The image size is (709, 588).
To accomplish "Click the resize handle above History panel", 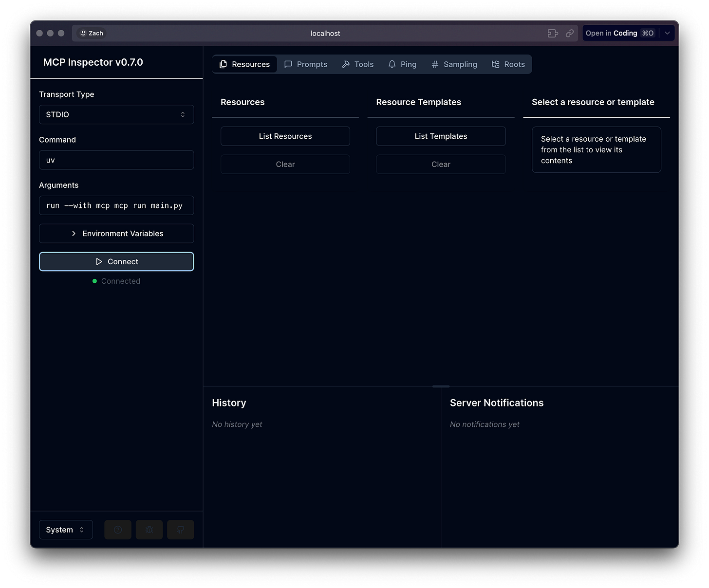I will (441, 386).
